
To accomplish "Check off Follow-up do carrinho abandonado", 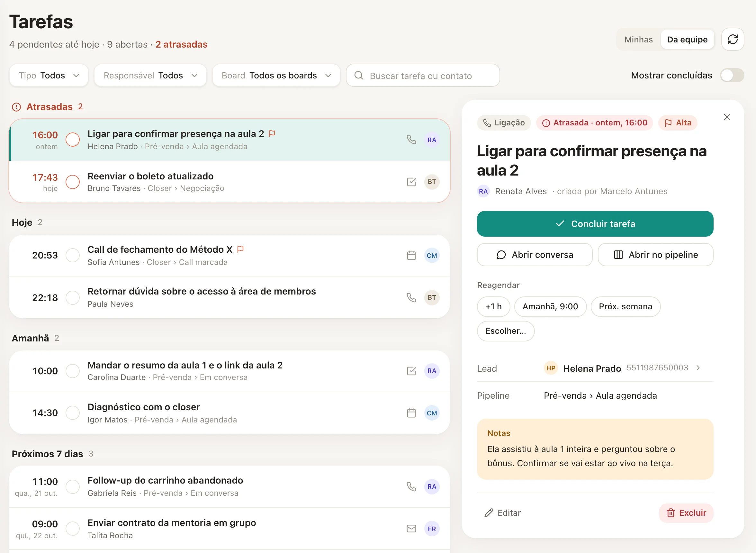I will pos(73,487).
